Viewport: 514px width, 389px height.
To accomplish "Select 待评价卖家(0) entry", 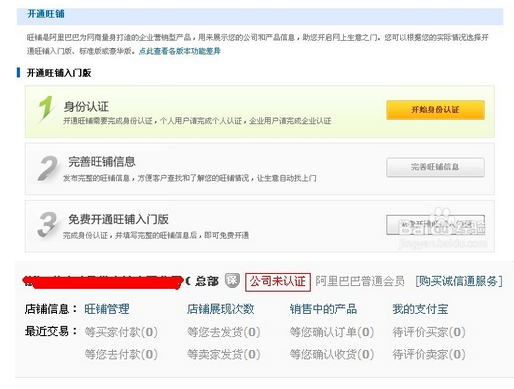I will coord(429,354).
